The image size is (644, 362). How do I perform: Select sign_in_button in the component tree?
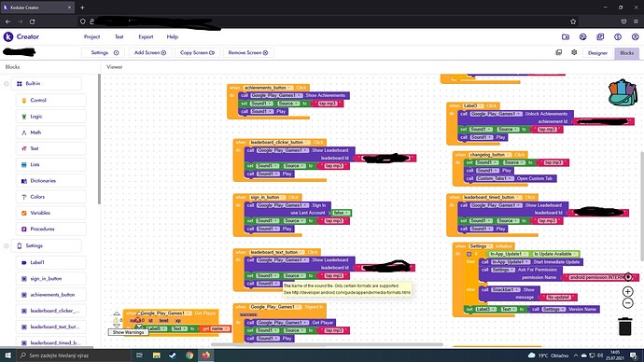51,279
